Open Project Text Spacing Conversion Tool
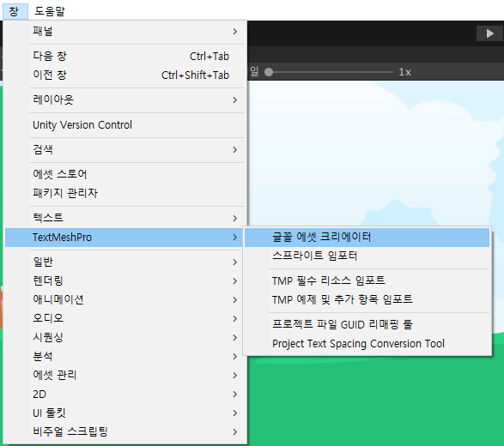Viewport: 504px width, 446px height. click(367, 344)
